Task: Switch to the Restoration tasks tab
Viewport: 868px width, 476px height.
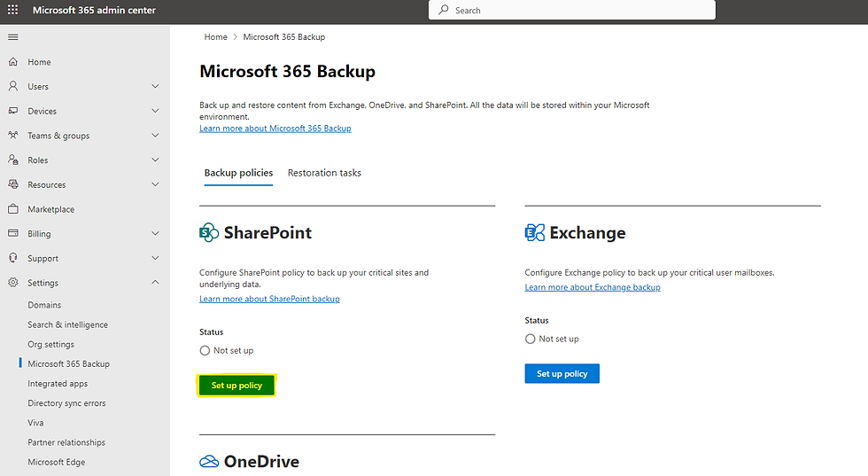Action: 324,173
